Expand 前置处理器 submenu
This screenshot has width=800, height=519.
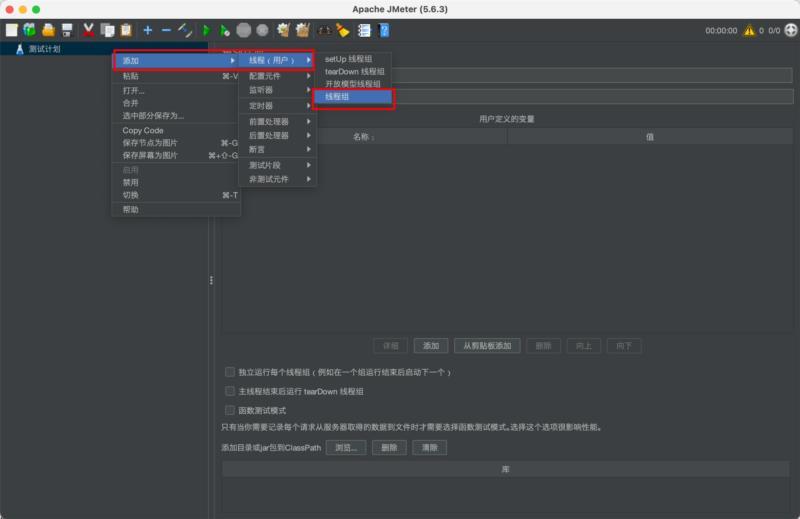tap(278, 122)
